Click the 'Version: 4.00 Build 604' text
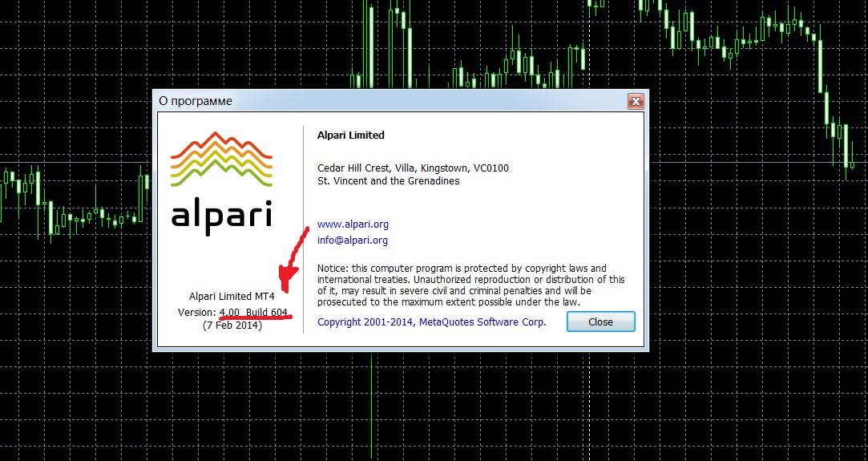Screen dimensions: 868x461 (232, 312)
